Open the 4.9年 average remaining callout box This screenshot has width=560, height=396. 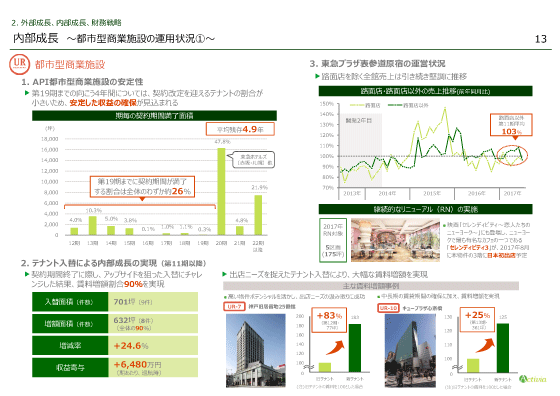point(240,129)
